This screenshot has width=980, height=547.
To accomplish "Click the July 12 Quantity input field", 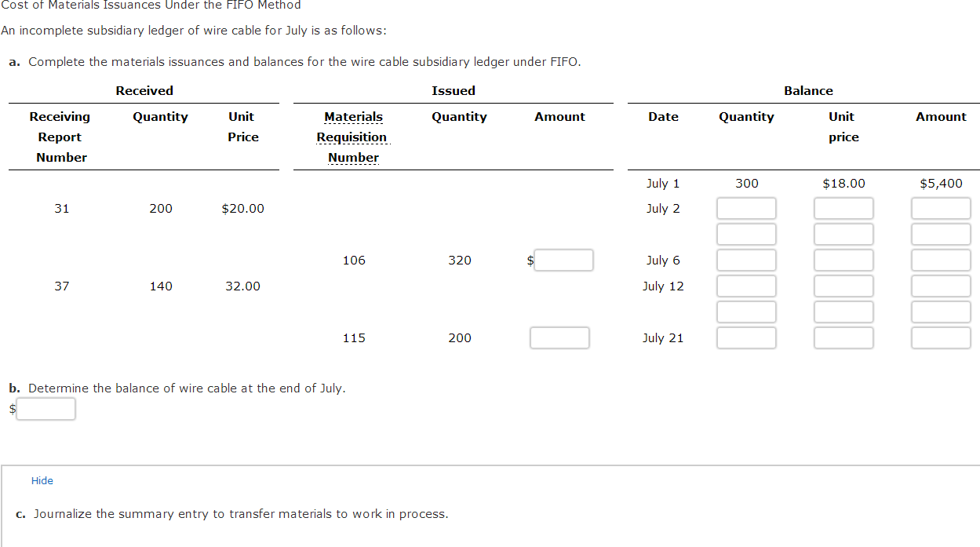I will tap(746, 286).
